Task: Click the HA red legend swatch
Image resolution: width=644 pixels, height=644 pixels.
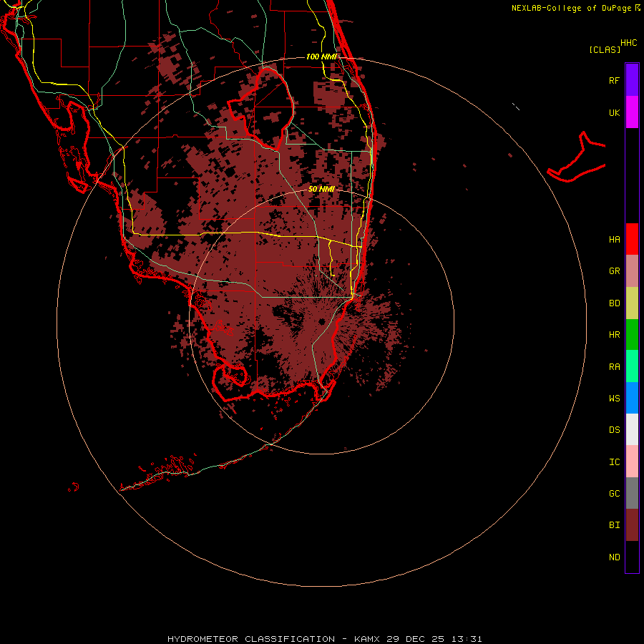Action: 632,239
